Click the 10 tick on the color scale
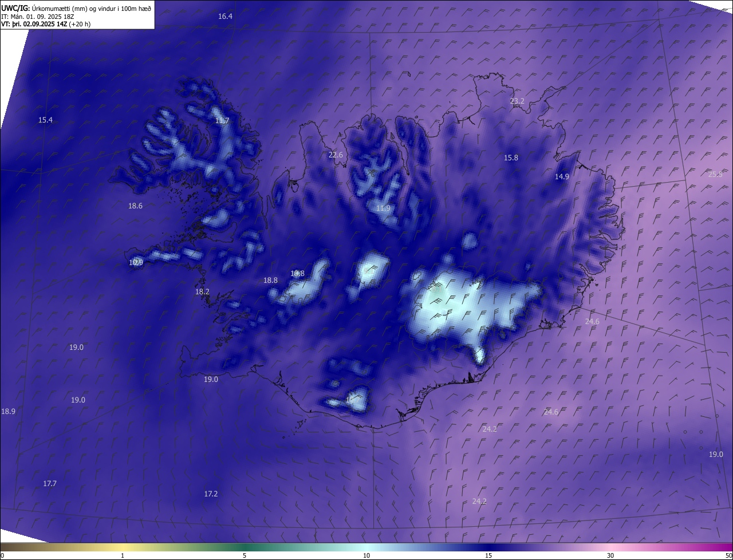 (366, 556)
